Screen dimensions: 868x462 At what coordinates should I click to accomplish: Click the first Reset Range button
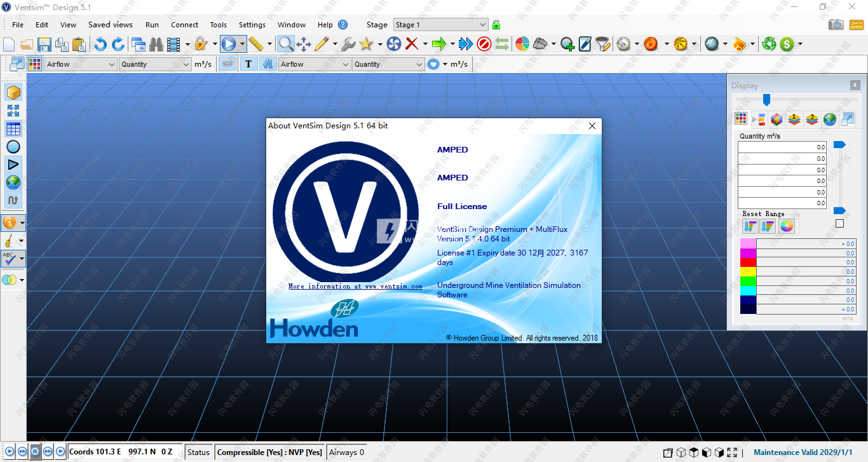point(750,226)
